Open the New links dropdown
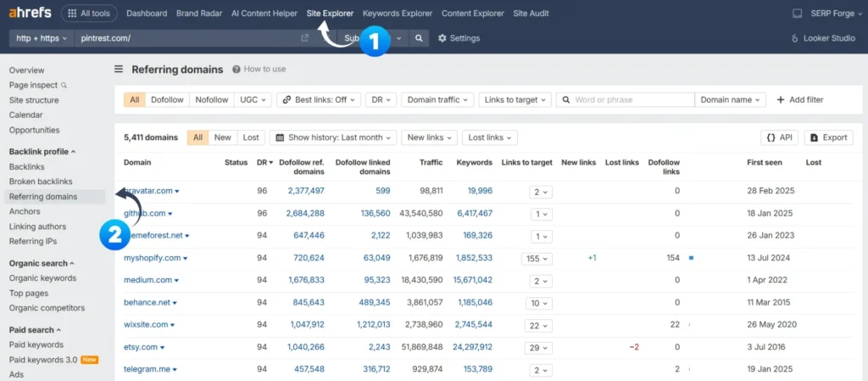This screenshot has width=868, height=381. (x=429, y=137)
